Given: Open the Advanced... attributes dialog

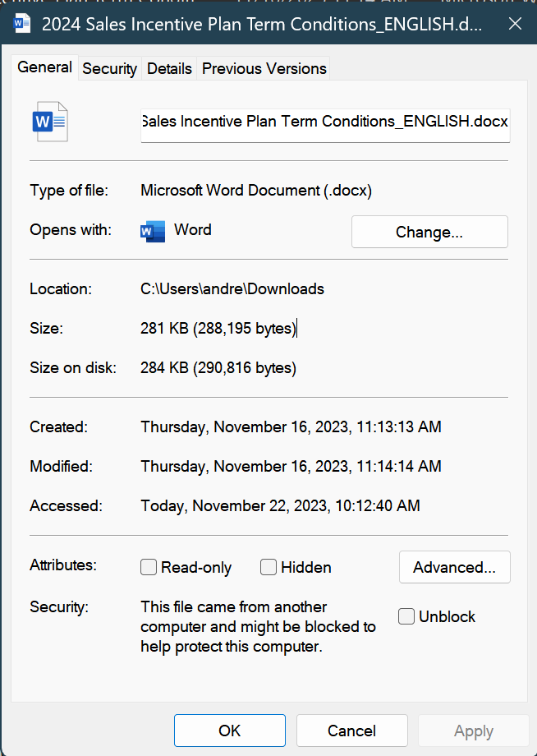Looking at the screenshot, I should 454,567.
